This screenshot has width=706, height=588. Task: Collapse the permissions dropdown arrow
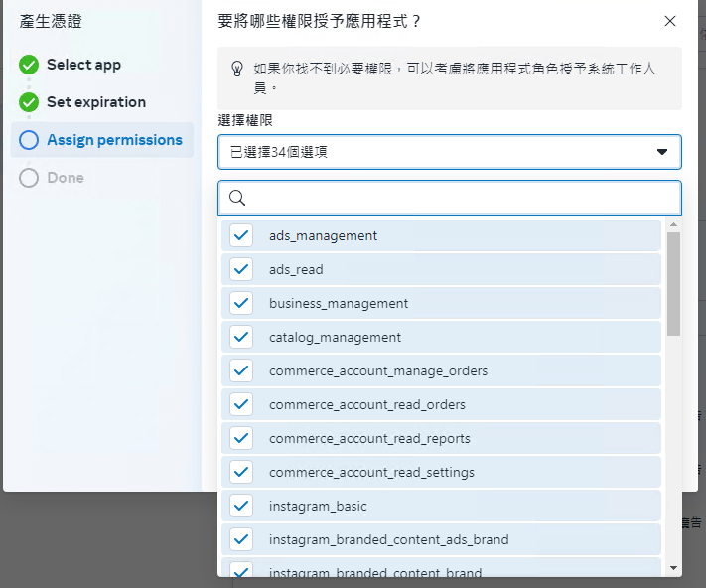click(662, 152)
